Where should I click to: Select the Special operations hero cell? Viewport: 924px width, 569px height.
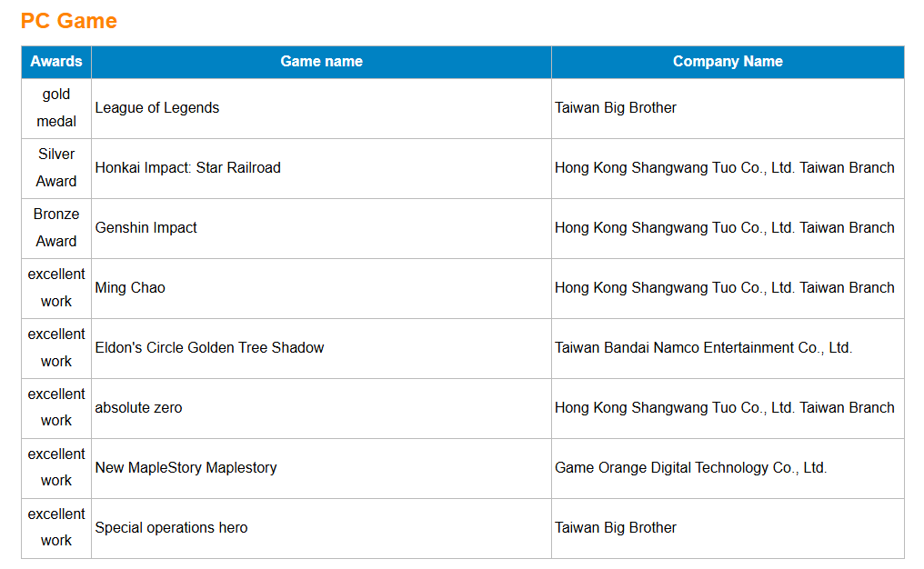click(x=321, y=528)
